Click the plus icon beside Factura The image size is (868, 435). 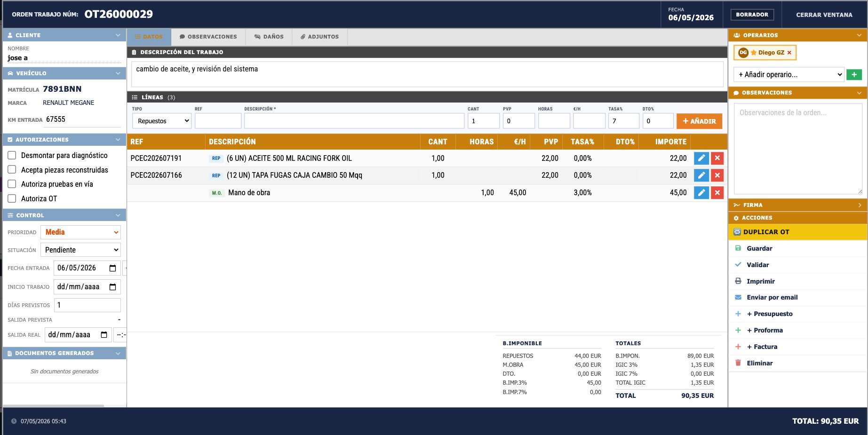click(x=738, y=347)
